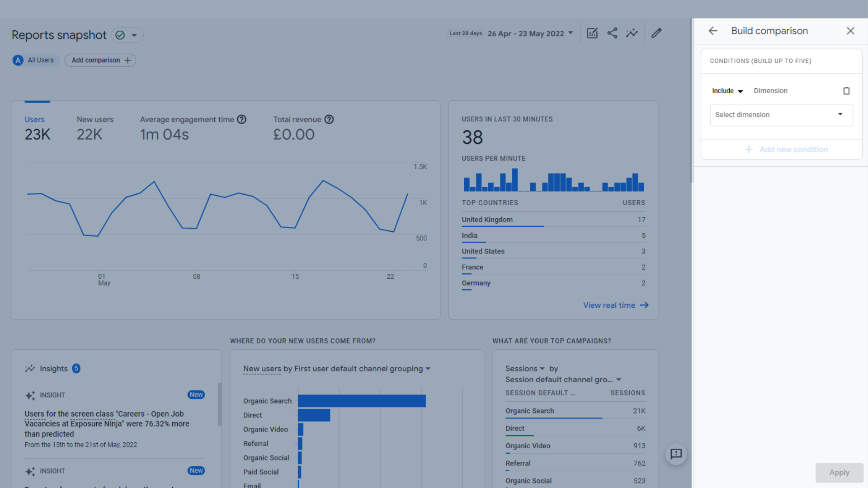Open the report status checkmark dropdown
The image size is (868, 488).
[x=127, y=35]
